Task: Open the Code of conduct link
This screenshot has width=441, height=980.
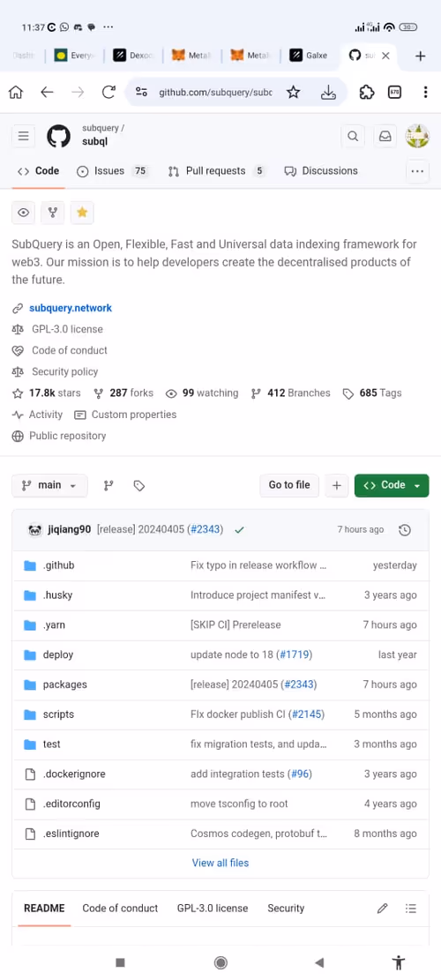Action: (70, 350)
